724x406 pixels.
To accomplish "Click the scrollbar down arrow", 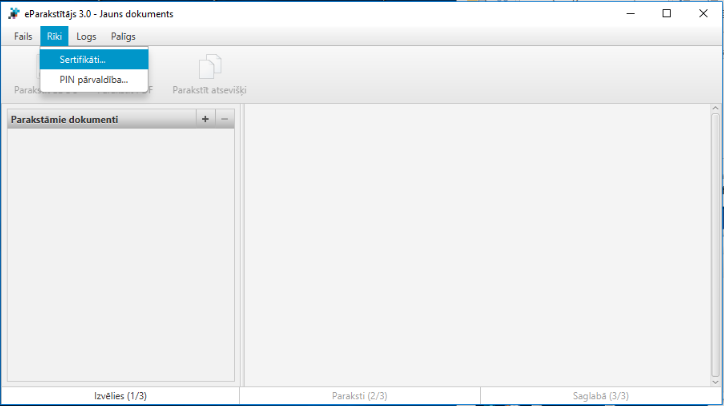I will point(715,379).
